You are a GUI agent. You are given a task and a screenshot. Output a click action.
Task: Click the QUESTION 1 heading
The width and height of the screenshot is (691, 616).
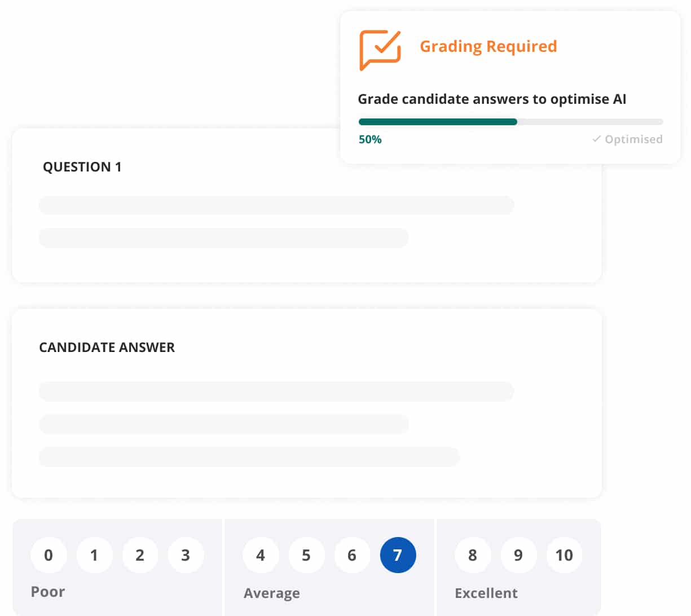[82, 167]
